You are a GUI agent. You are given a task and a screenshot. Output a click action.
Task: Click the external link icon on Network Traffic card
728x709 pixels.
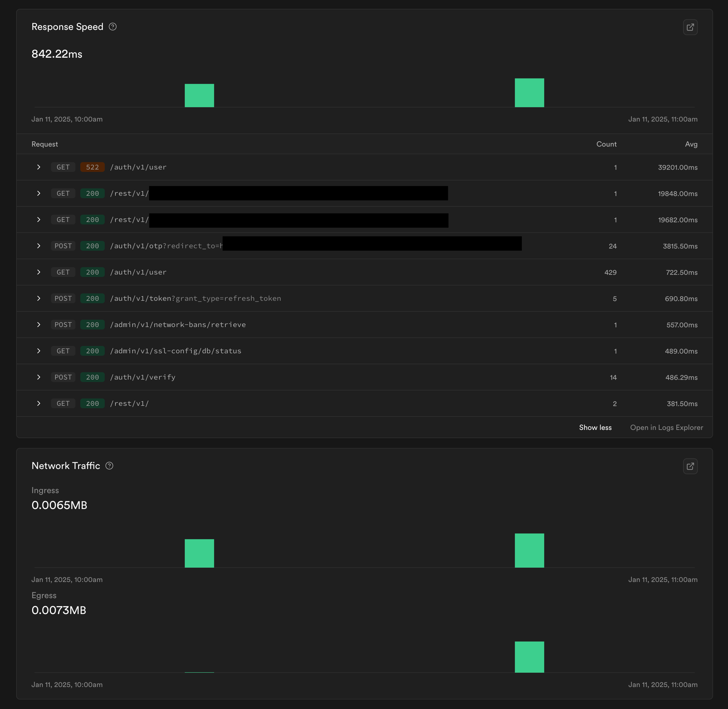pos(690,466)
